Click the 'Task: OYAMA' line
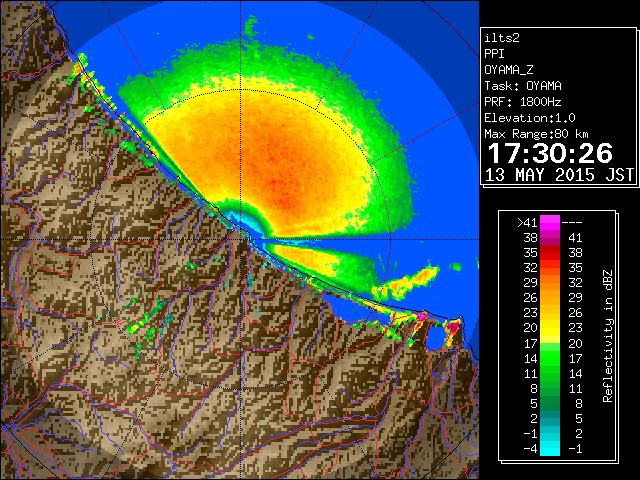 (523, 86)
